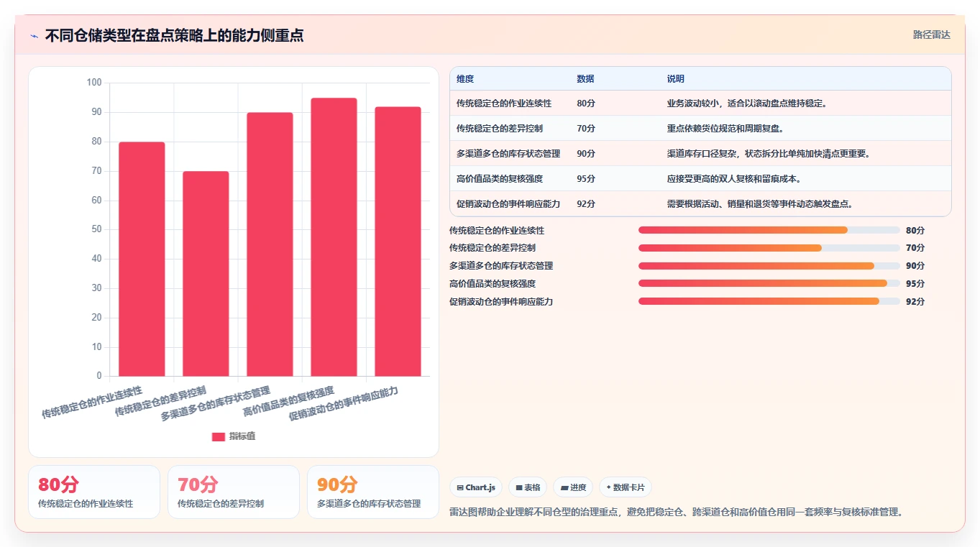Click progress label 高价值品类的复核强度
The width and height of the screenshot is (980, 547).
pyautogui.click(x=493, y=283)
